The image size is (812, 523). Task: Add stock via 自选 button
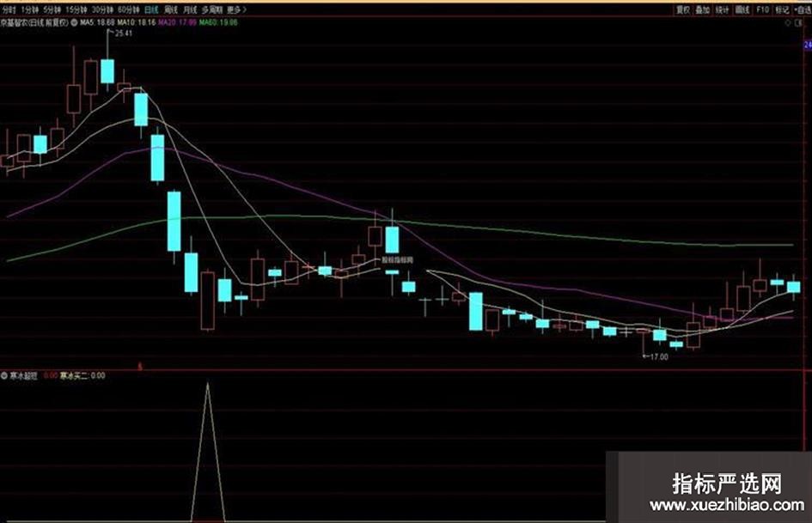(x=803, y=9)
